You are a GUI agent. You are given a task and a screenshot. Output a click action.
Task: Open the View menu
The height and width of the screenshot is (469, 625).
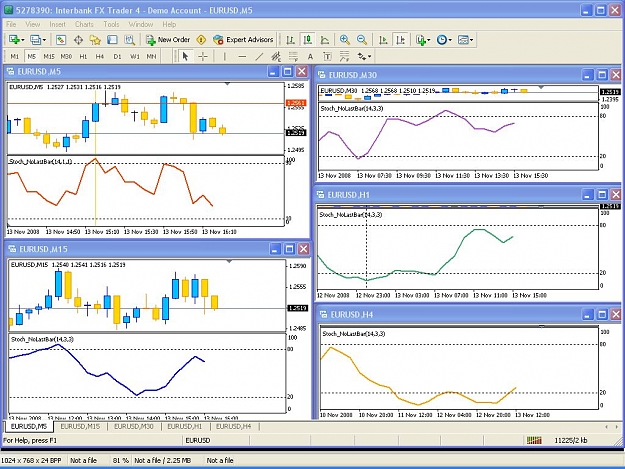33,24
